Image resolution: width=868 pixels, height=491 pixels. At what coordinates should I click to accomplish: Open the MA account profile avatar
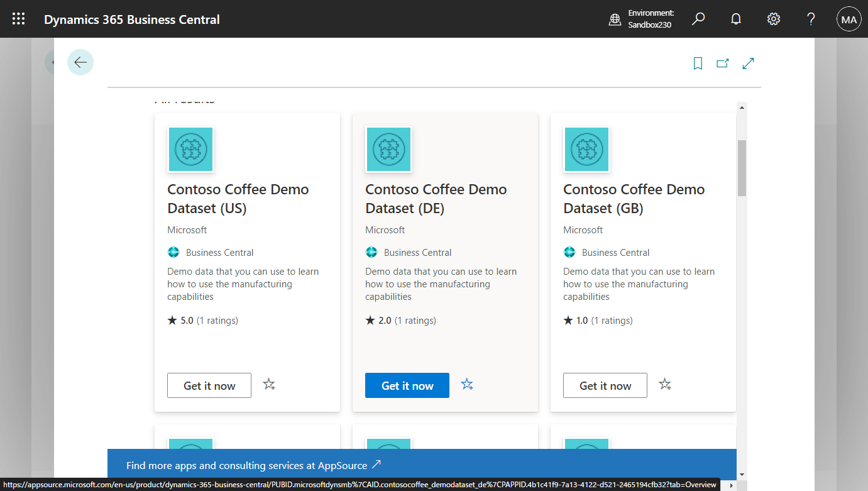[x=849, y=19]
